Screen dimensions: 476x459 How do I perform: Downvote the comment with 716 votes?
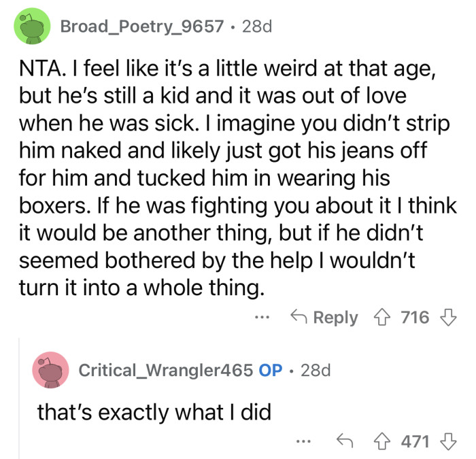pos(447,318)
